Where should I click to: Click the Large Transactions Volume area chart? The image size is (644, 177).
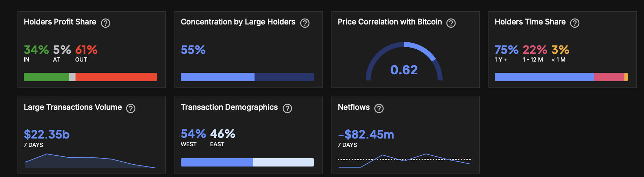click(90, 161)
